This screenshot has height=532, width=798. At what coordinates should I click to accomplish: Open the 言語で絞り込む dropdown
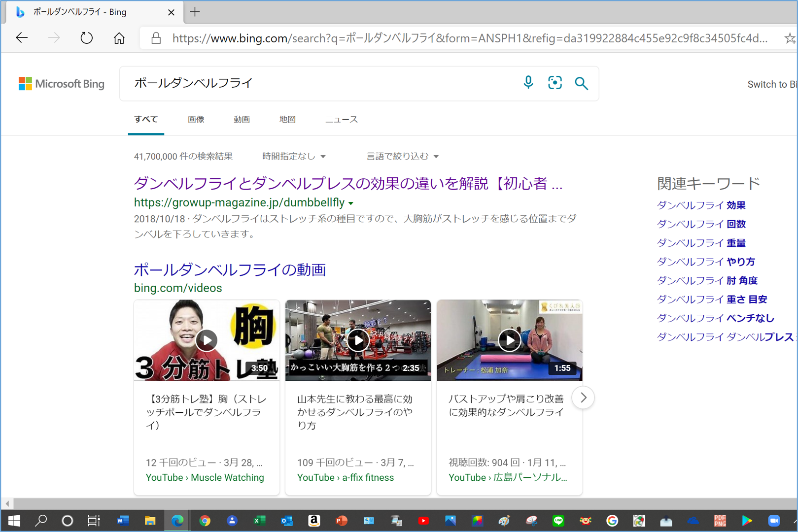pyautogui.click(x=402, y=156)
